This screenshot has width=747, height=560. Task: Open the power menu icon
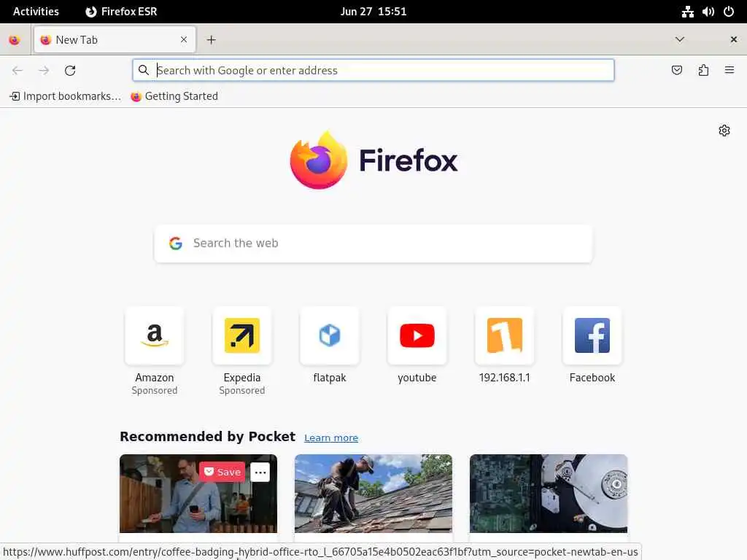coord(729,12)
